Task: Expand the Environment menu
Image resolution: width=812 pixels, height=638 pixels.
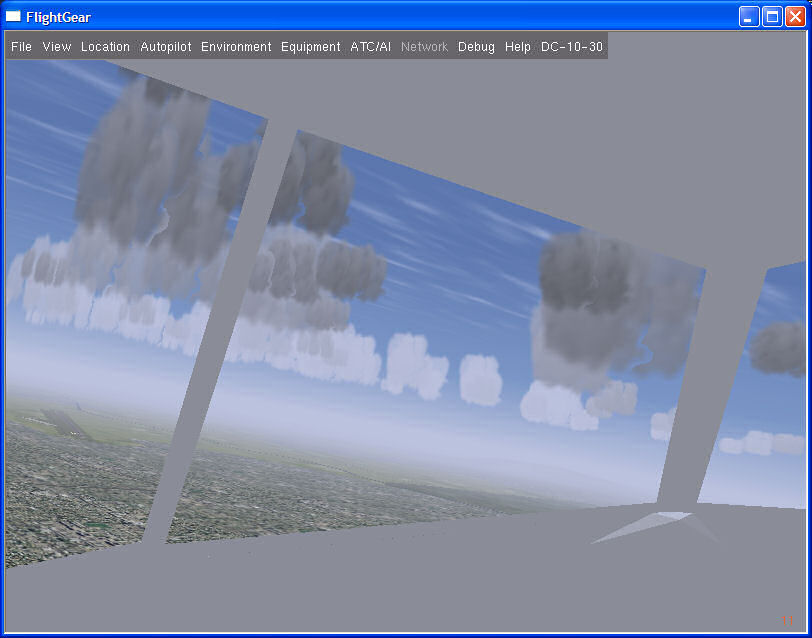Action: (x=236, y=47)
